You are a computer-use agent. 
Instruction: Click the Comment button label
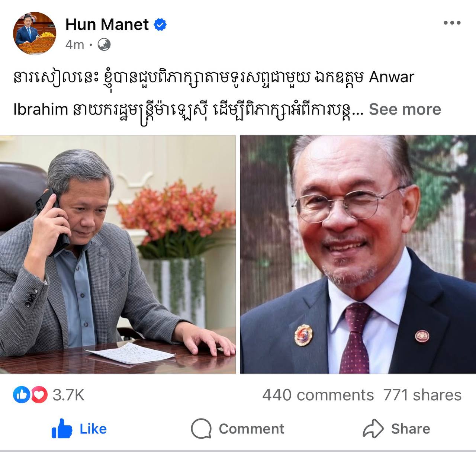point(251,429)
